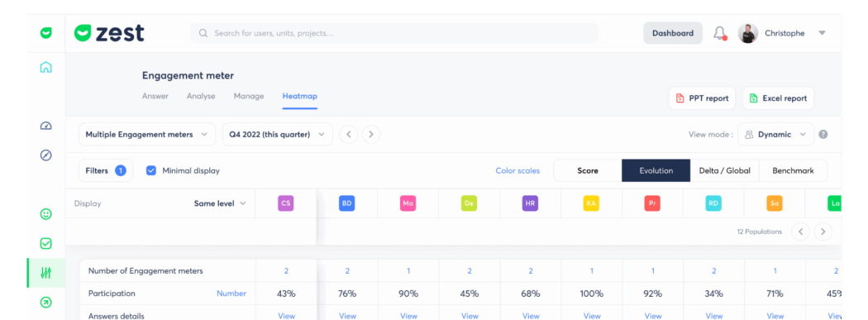The image size is (868, 320).
Task: Select the compass icon in sidebar
Action: 46,155
